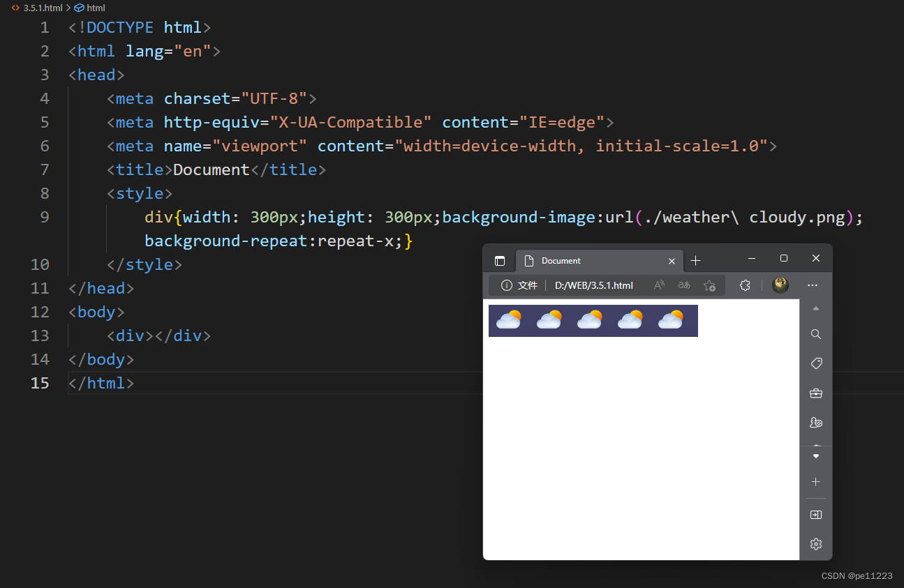Click the background-repeat property text
The height and width of the screenshot is (588, 904).
[225, 241]
